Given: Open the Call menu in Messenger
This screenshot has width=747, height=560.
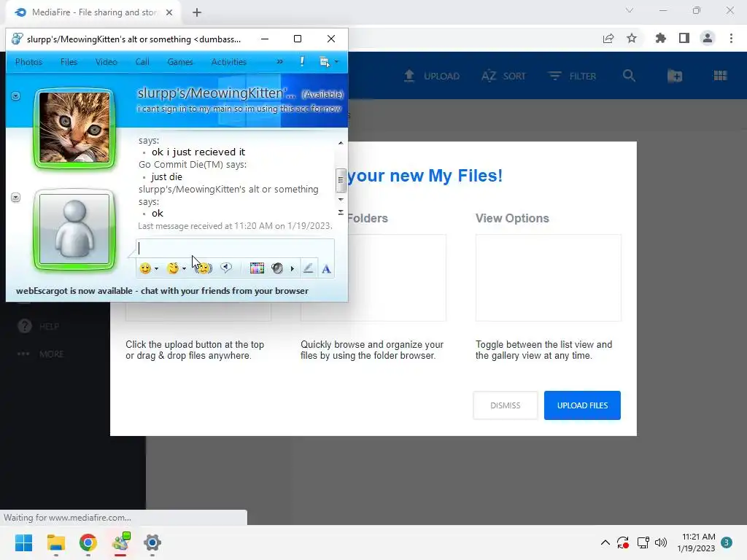Looking at the screenshot, I should 142,62.
